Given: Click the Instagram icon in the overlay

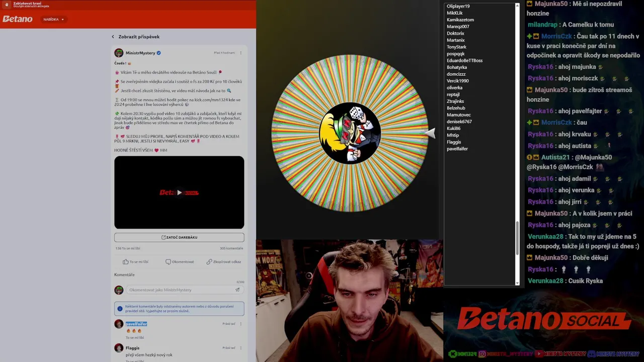Looking at the screenshot, I should coord(482,354).
